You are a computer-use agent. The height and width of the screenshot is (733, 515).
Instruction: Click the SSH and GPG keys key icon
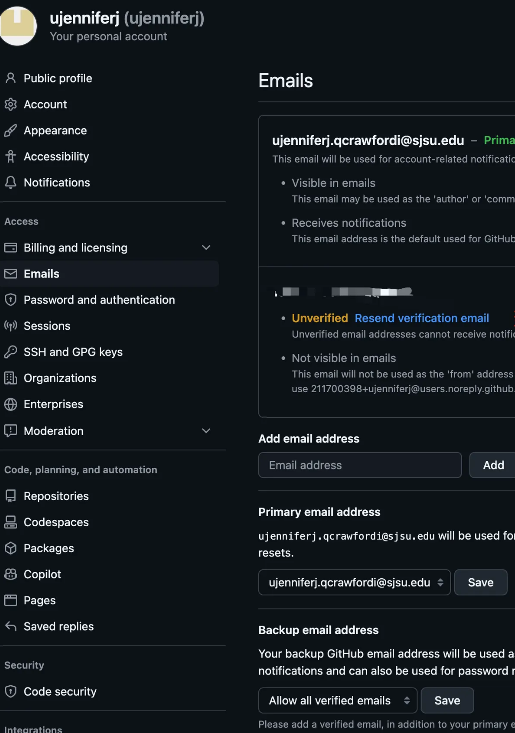pos(10,352)
